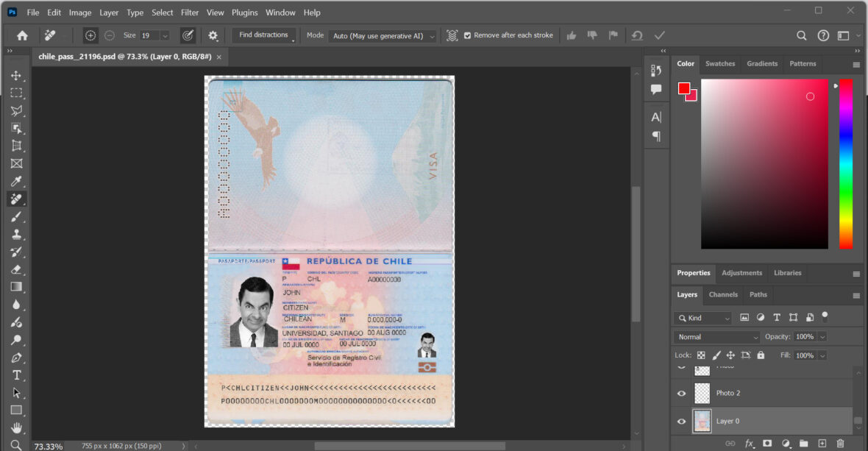Select the Pen tool
Viewport: 868px width, 451px height.
(16, 358)
